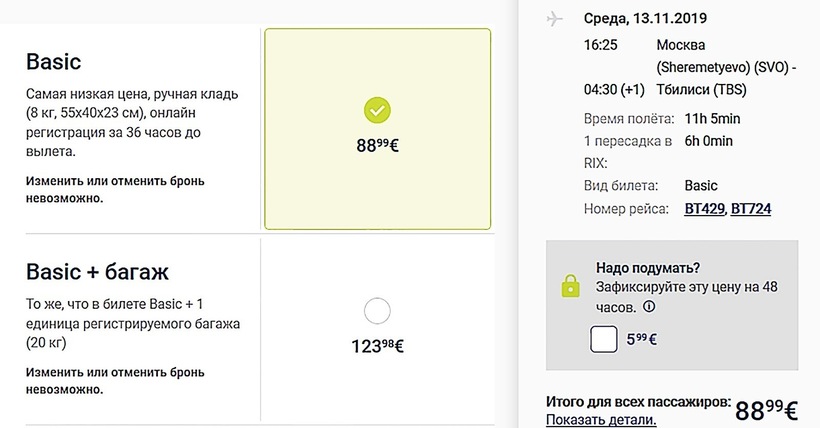Select the Basic + багаж radio button
Image resolution: width=820 pixels, height=428 pixels.
[x=377, y=312]
